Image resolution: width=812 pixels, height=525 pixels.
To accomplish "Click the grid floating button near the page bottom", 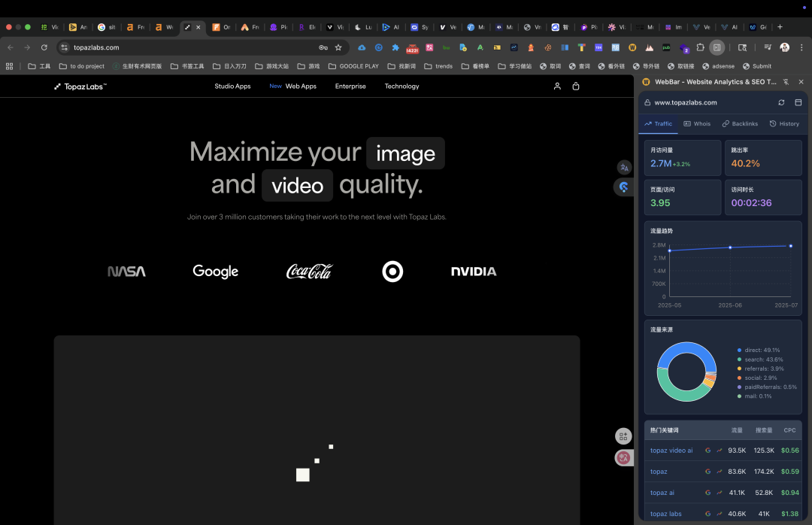I will click(x=623, y=436).
